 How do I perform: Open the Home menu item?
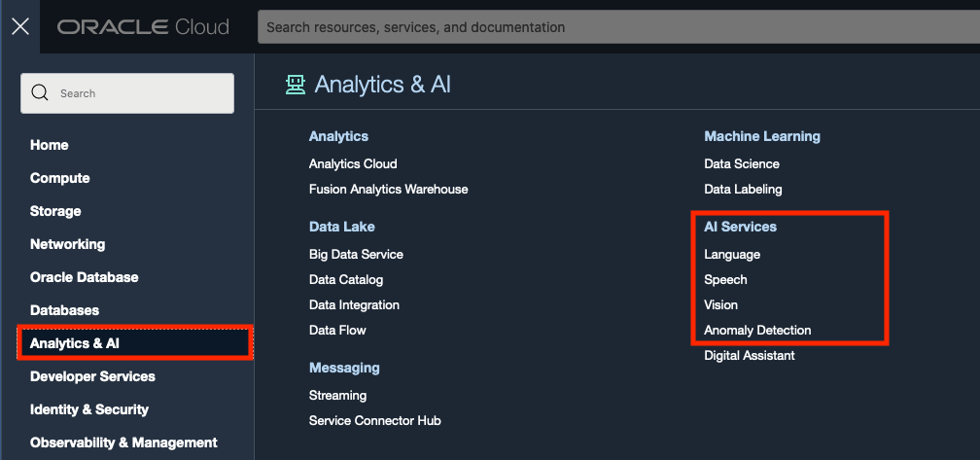50,145
